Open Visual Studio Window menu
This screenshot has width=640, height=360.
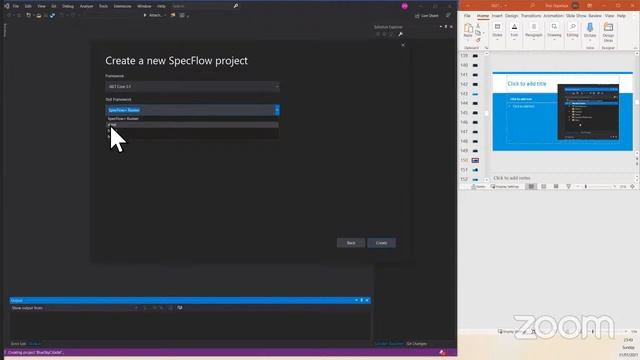click(x=144, y=6)
